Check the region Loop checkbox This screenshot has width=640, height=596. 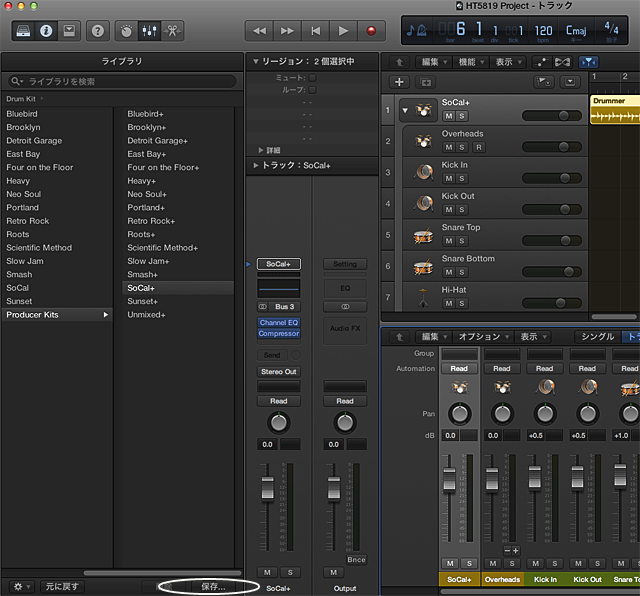312,90
